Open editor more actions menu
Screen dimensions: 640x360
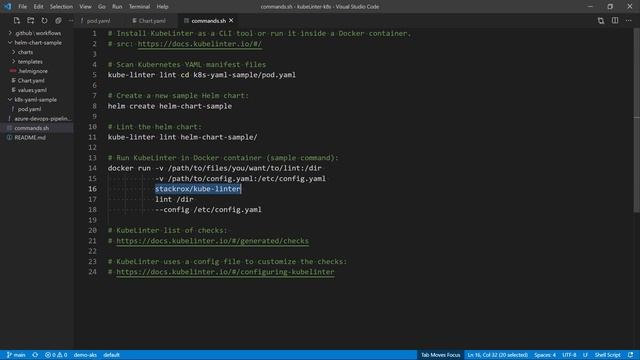click(629, 20)
